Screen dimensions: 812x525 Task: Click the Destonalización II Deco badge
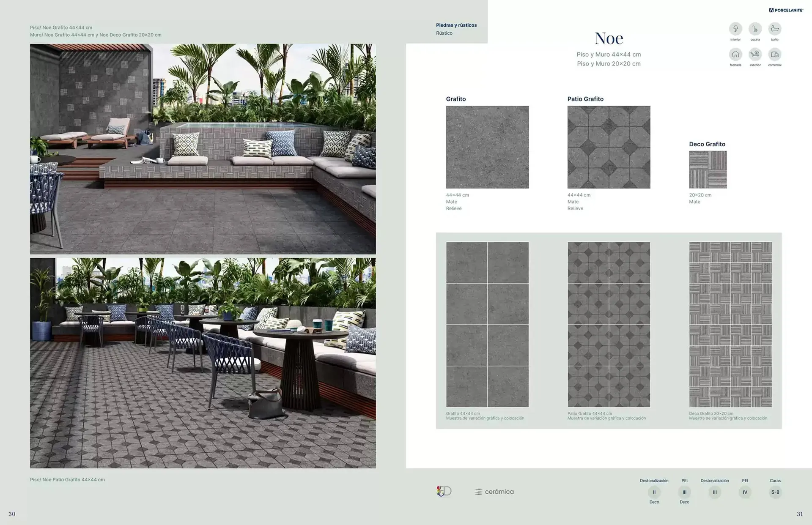tap(654, 492)
